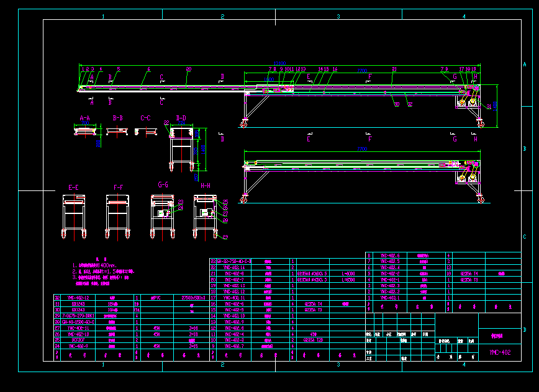The height and width of the screenshot is (392, 539).
Task: Select part number YMC-402.6 in the parts list
Action: point(390,256)
